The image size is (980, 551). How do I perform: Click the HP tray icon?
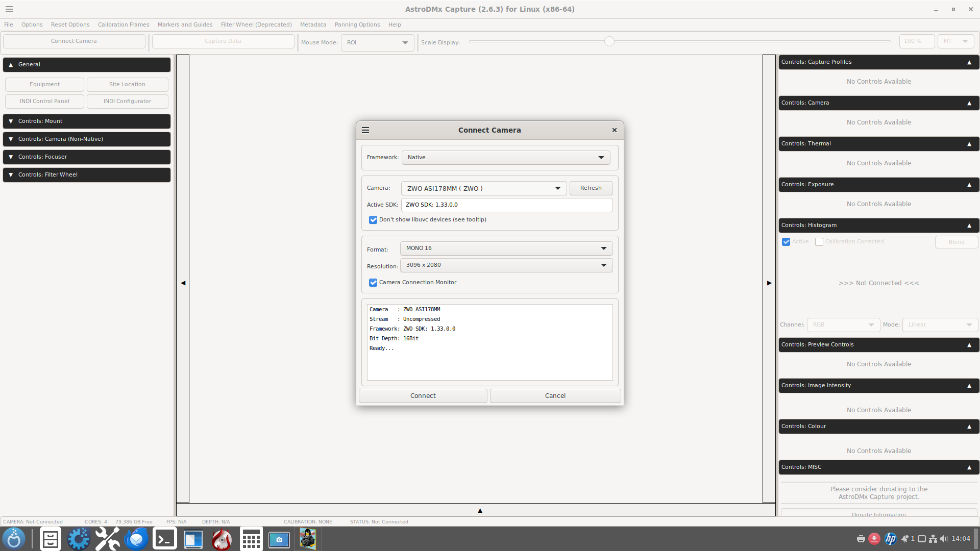890,539
